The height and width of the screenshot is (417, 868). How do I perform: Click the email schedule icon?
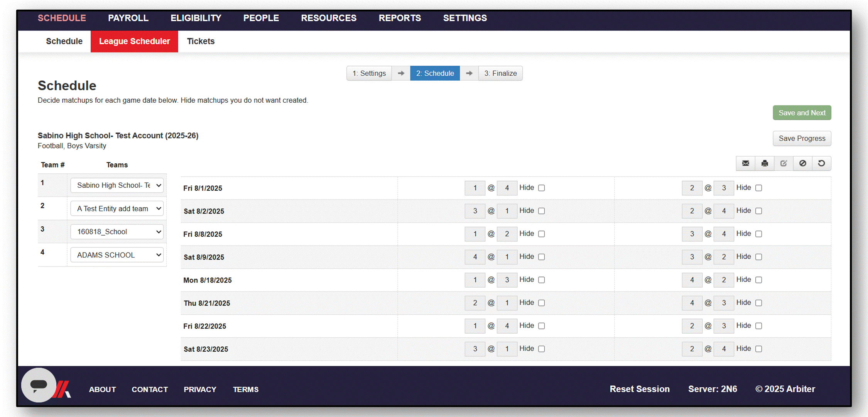tap(745, 163)
